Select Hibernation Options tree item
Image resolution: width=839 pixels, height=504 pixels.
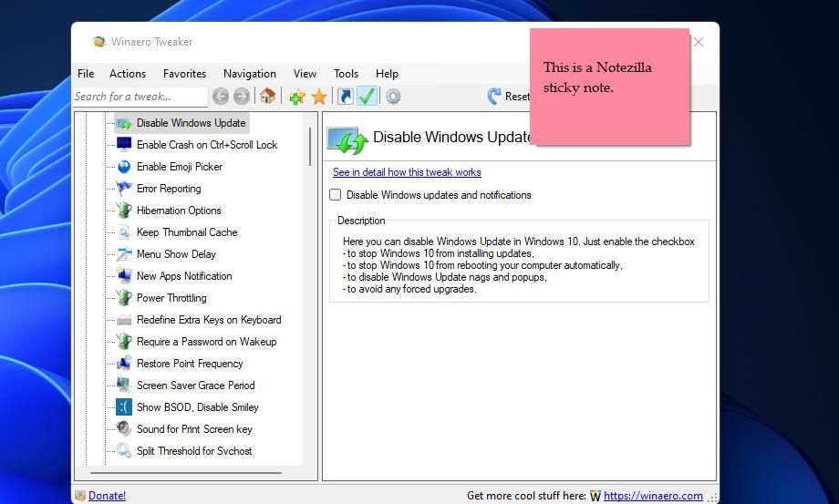pos(179,211)
